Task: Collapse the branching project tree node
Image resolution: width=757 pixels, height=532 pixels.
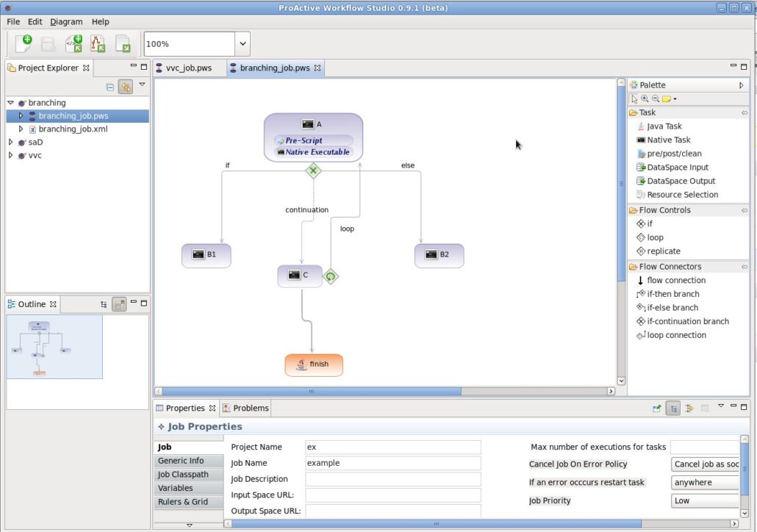Action: coord(10,103)
